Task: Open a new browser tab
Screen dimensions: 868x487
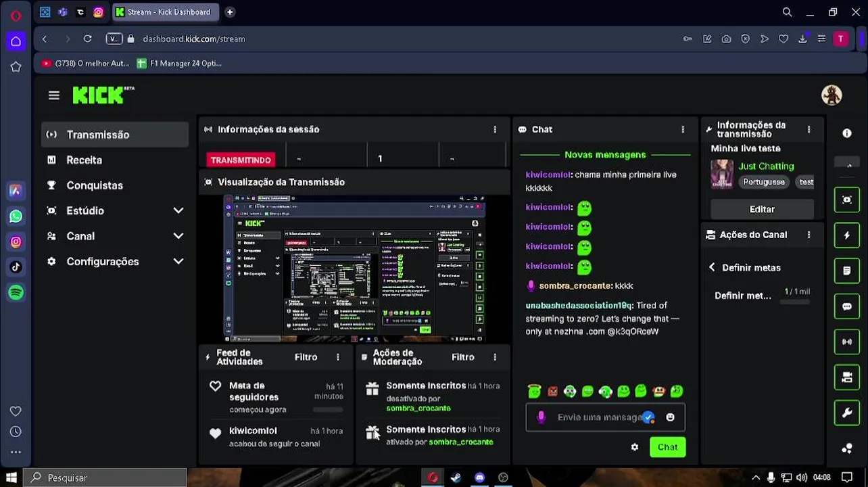Action: pyautogui.click(x=230, y=12)
